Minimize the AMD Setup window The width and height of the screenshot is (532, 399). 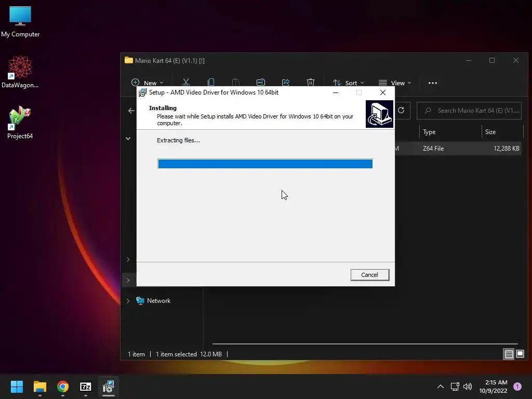(336, 92)
